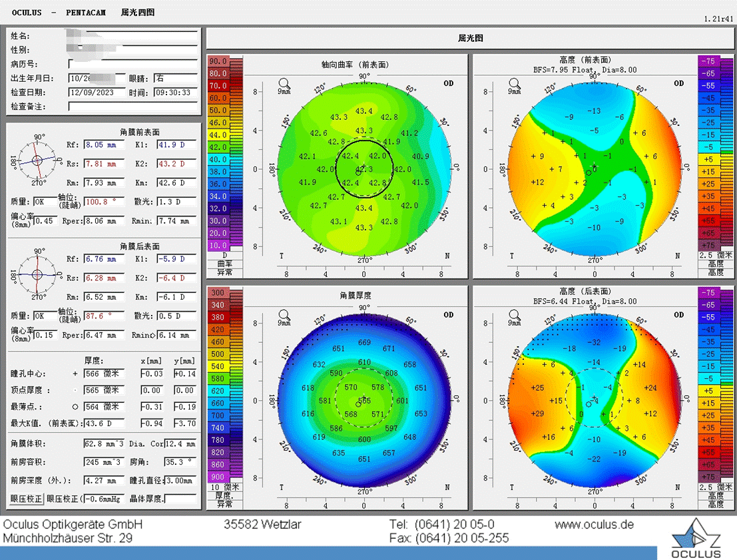Click the magnifier icon on the axial curvature map
Image resolution: width=737 pixels, height=560 pixels.
(x=284, y=84)
